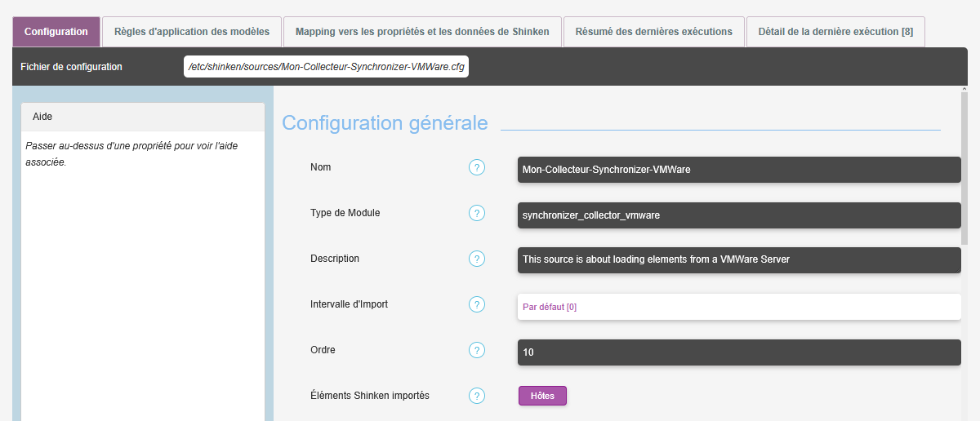Image resolution: width=980 pixels, height=421 pixels.
Task: Click the Aide panel header
Action: 142,117
